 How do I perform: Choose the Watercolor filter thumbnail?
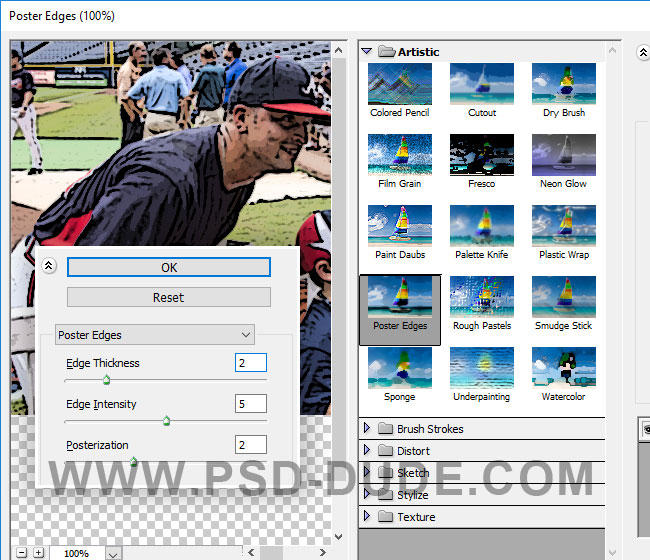click(564, 368)
